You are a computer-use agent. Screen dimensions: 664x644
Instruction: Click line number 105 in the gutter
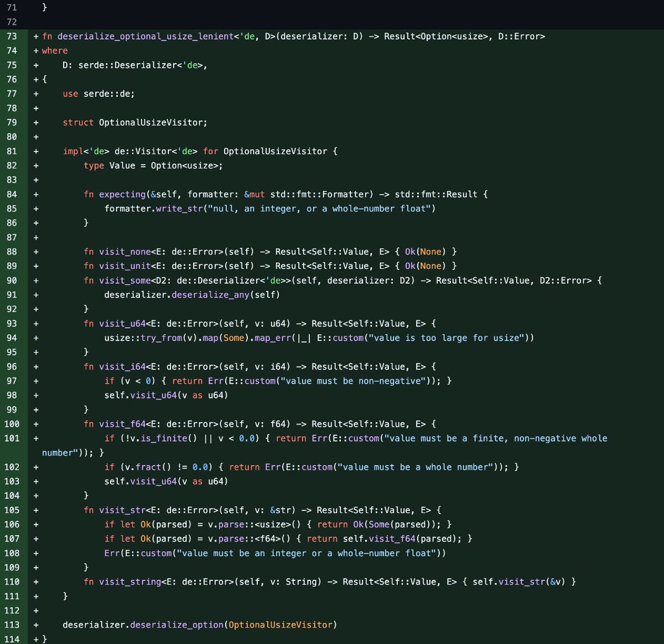pyautogui.click(x=12, y=510)
